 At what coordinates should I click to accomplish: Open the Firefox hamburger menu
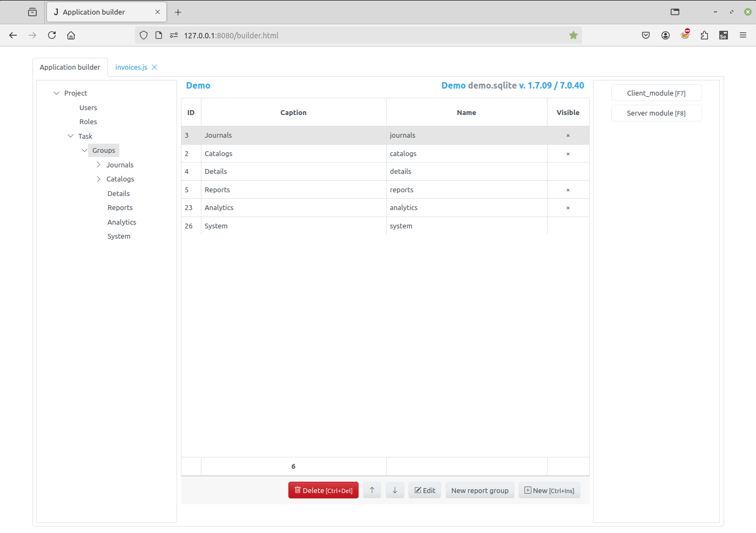[x=743, y=35]
